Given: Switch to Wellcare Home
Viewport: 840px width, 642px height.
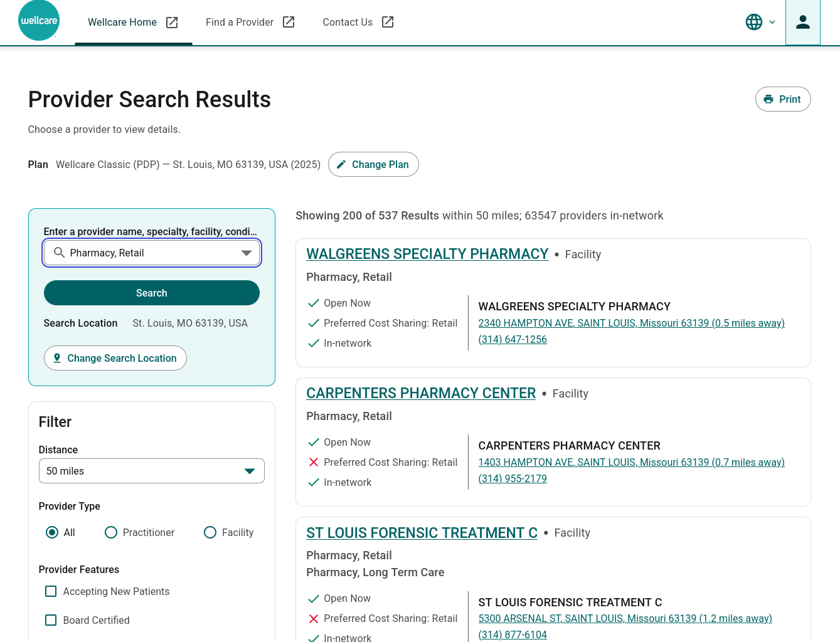Looking at the screenshot, I should 122,22.
